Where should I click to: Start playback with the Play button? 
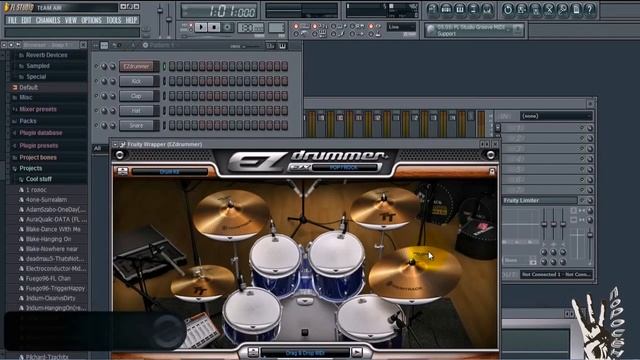200,27
